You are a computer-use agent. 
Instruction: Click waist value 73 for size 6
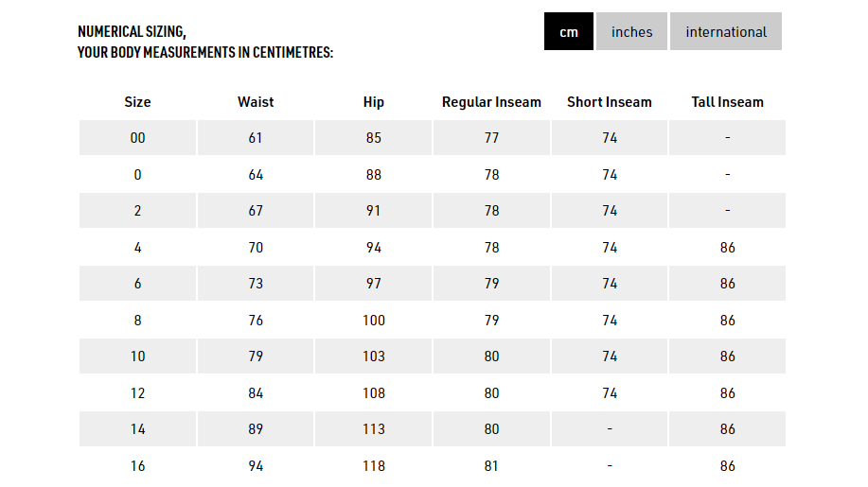(x=256, y=284)
